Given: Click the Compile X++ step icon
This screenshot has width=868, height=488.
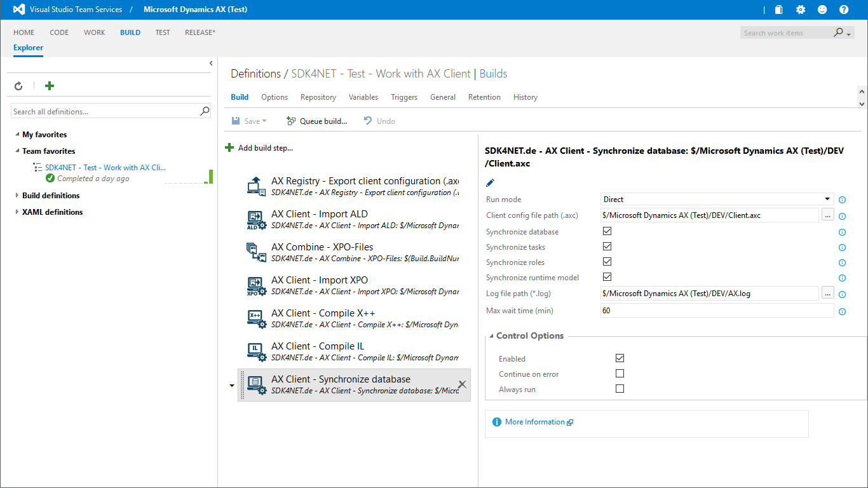Looking at the screenshot, I should click(x=256, y=318).
